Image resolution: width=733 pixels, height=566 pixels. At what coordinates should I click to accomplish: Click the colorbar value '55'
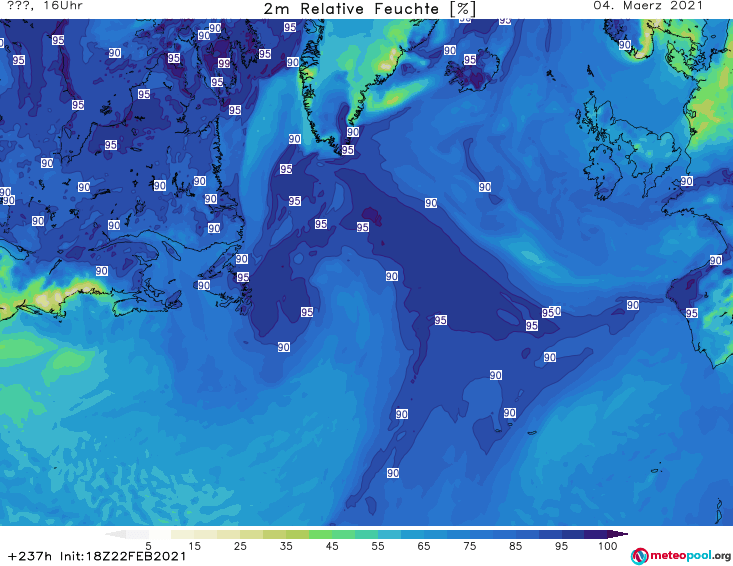coord(378,546)
